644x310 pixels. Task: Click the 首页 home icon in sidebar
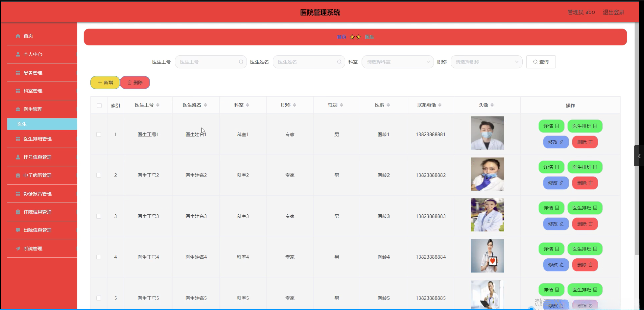17,36
